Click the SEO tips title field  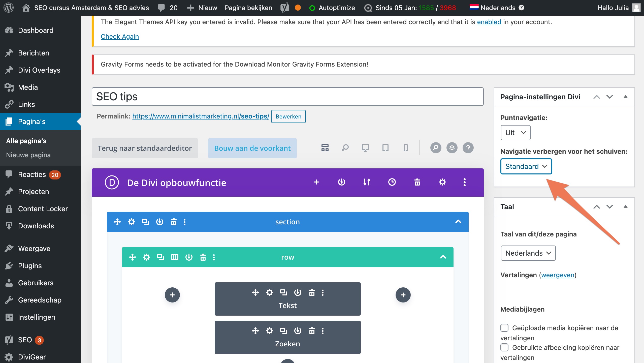click(x=287, y=97)
